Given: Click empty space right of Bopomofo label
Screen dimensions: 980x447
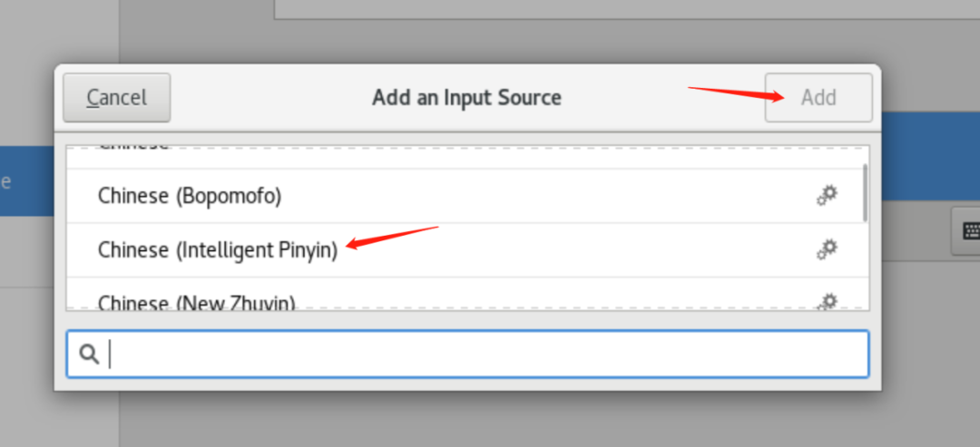Looking at the screenshot, I should [x=544, y=196].
